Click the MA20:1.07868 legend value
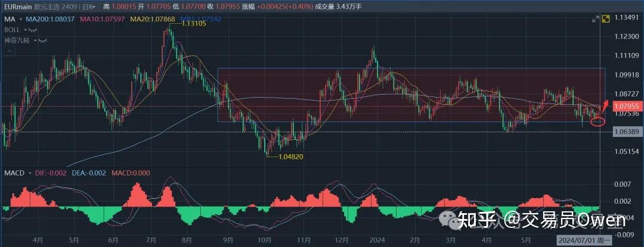This screenshot has height=247, width=644. 153,19
